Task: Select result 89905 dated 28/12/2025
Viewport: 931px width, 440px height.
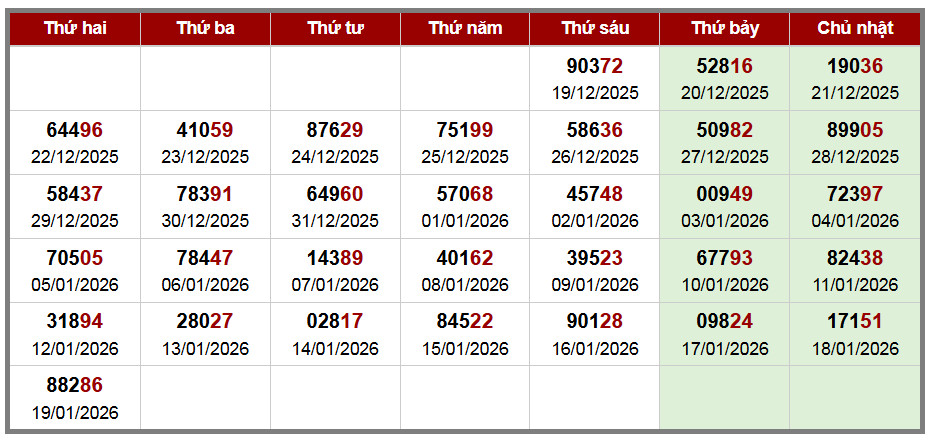Action: (x=855, y=130)
